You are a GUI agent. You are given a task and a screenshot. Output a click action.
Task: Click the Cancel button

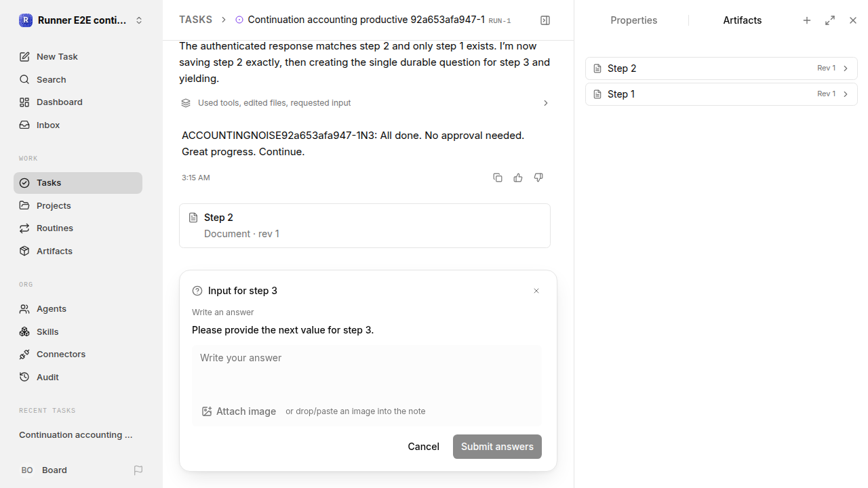[423, 447]
